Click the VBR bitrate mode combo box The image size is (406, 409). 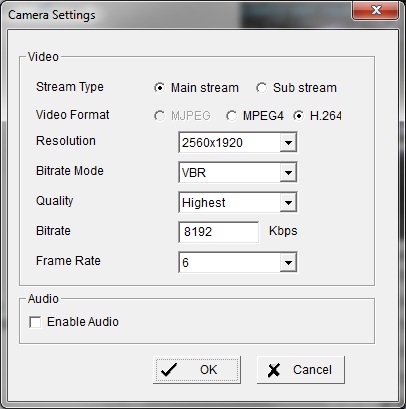point(238,173)
